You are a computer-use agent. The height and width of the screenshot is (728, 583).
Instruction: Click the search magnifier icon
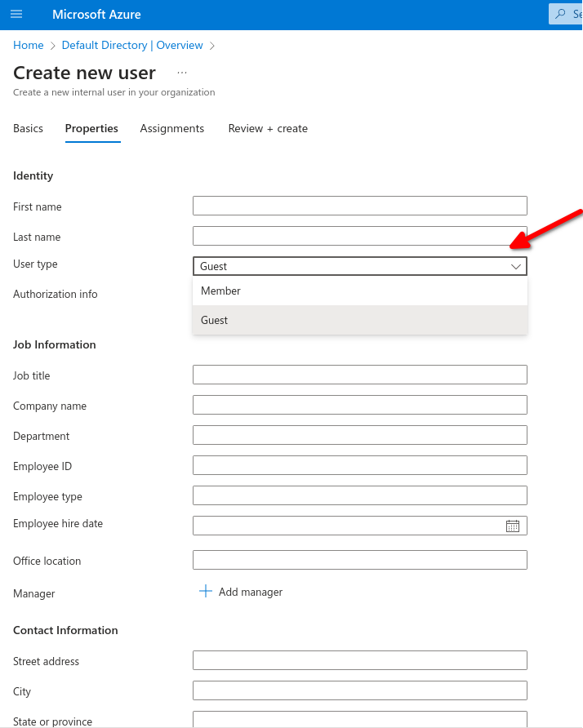point(560,15)
